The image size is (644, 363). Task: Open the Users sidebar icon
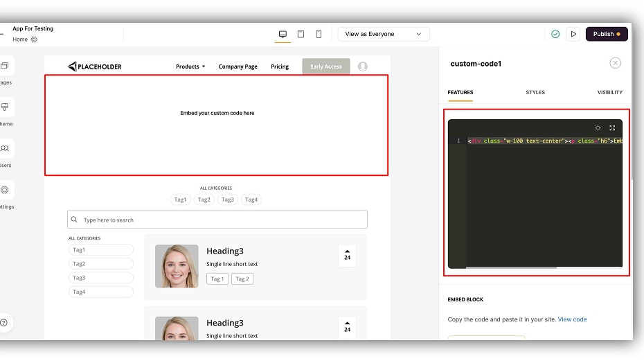[5, 148]
